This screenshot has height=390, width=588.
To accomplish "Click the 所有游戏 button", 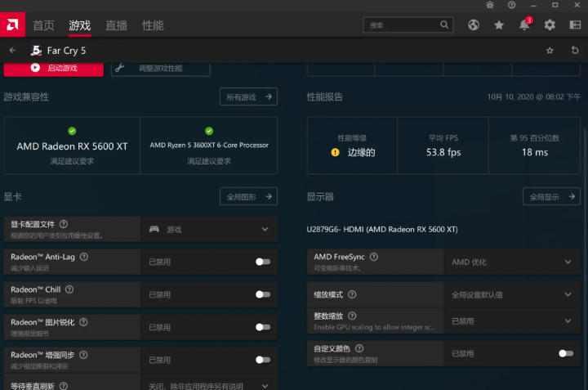I will click(x=248, y=97).
